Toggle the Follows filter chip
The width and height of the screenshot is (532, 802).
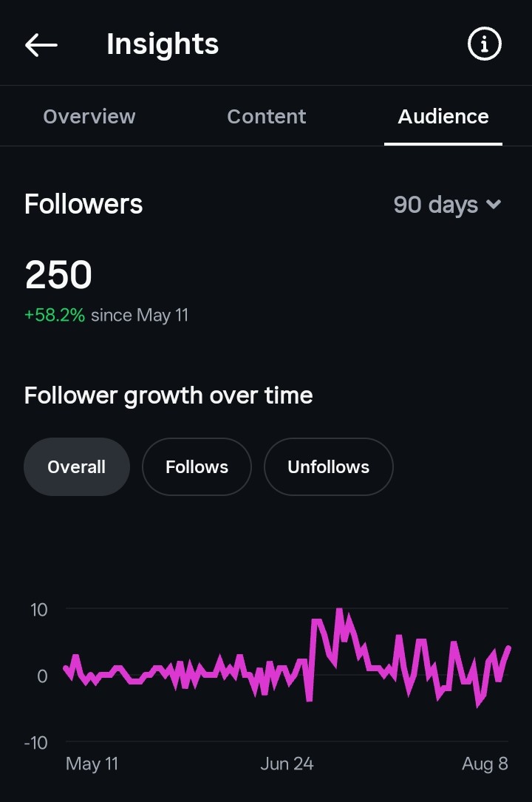tap(197, 466)
